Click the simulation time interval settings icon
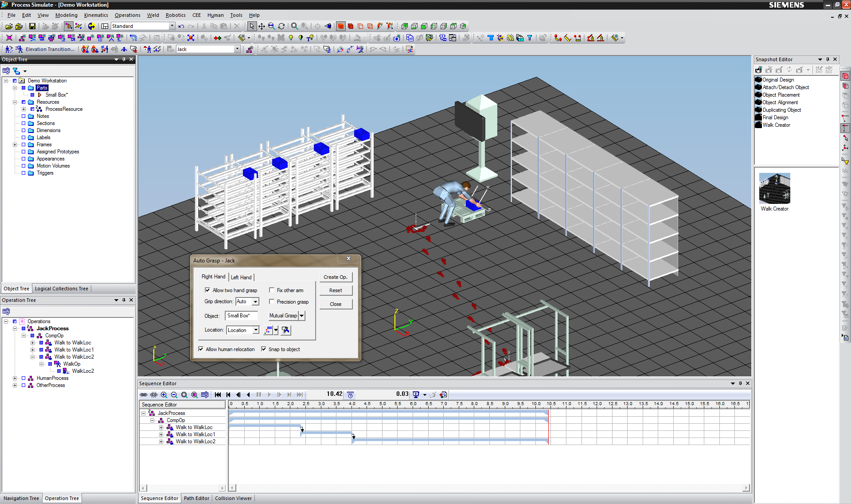The width and height of the screenshot is (851, 504). pyautogui.click(x=350, y=395)
